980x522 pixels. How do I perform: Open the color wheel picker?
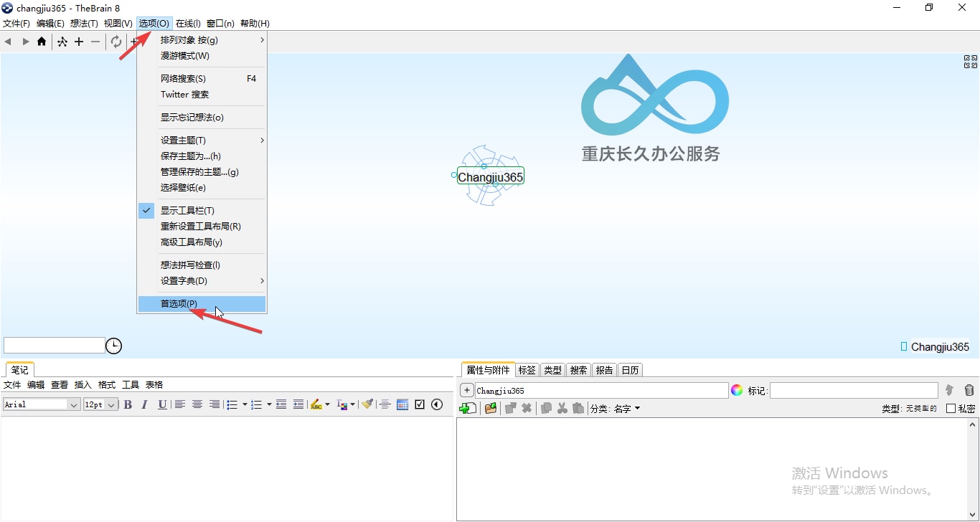click(737, 390)
